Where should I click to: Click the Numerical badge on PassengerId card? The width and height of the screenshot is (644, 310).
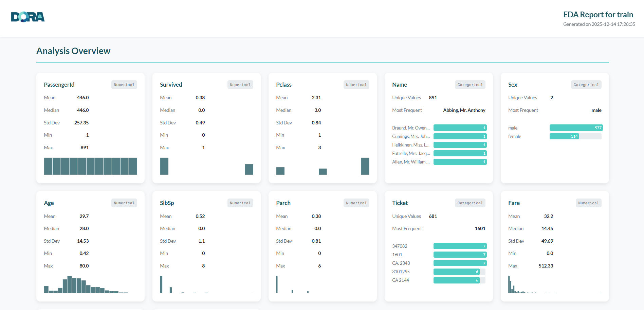124,85
